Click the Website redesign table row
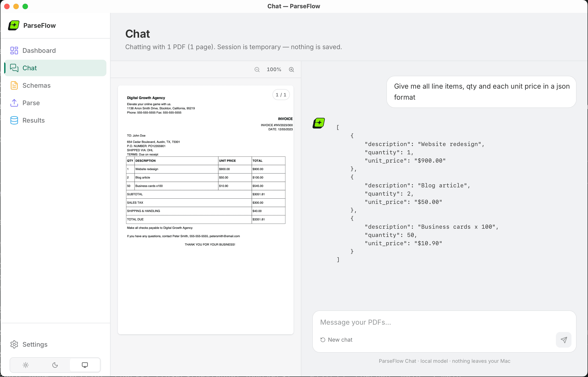The image size is (588, 377). [206, 169]
